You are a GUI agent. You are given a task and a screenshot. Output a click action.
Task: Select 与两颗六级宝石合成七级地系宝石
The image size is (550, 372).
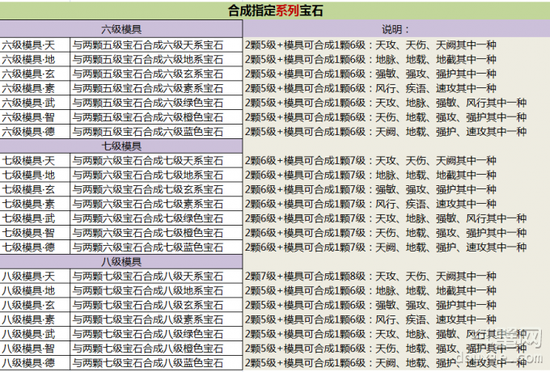tap(156, 175)
